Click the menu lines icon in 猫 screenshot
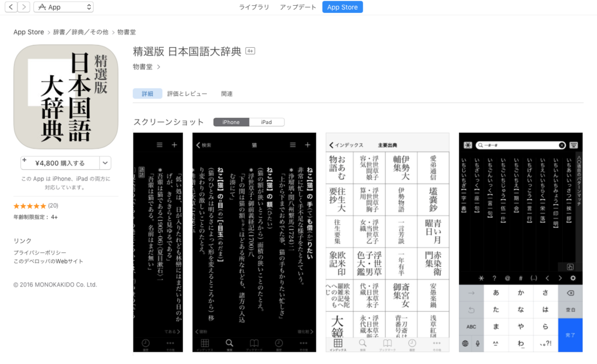The width and height of the screenshot is (597, 364). pyautogui.click(x=293, y=145)
